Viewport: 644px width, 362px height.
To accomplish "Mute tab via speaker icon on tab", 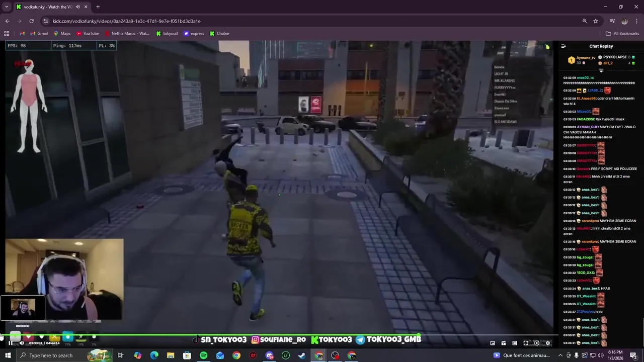I will pos(77,7).
